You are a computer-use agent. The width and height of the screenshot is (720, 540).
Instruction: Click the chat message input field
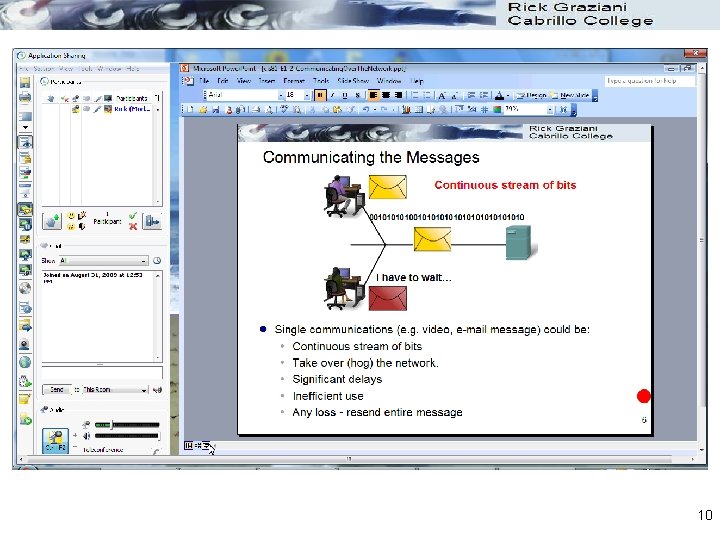(x=102, y=373)
